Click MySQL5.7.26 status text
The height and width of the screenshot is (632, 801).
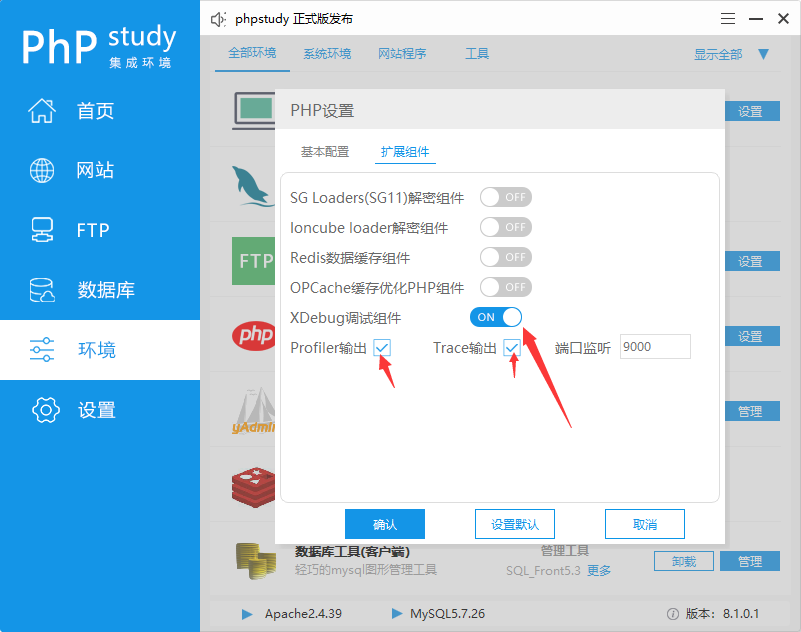[447, 614]
